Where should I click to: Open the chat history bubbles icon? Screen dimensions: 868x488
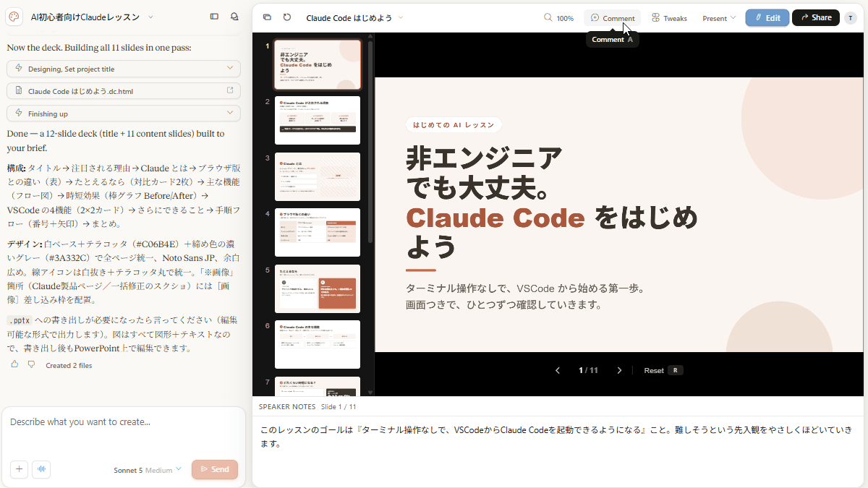(x=234, y=17)
